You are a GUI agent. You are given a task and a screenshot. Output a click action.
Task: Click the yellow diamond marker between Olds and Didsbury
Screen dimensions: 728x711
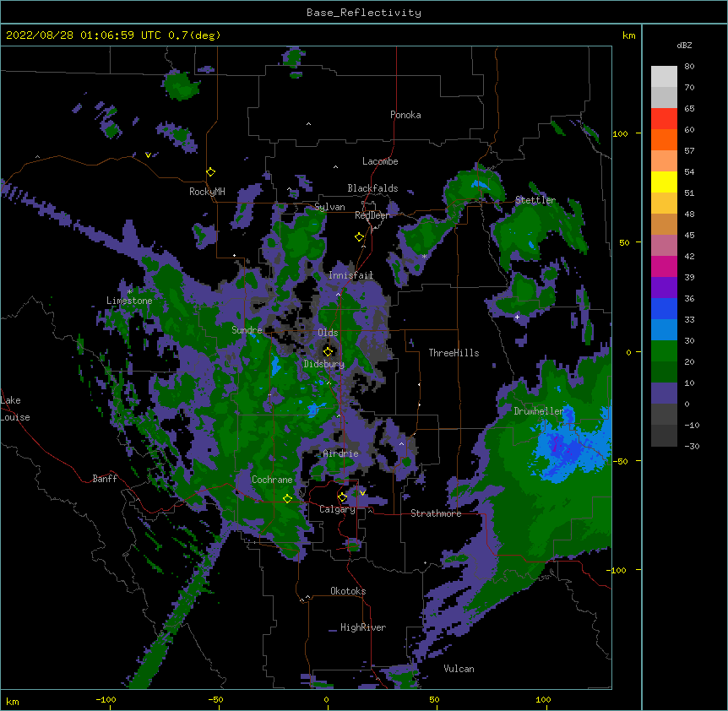click(x=328, y=351)
